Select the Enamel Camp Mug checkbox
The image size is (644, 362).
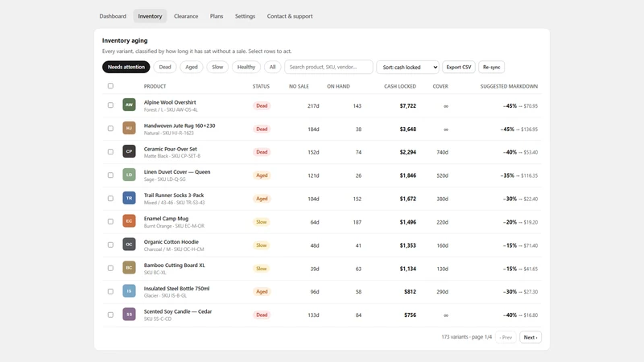(x=110, y=222)
